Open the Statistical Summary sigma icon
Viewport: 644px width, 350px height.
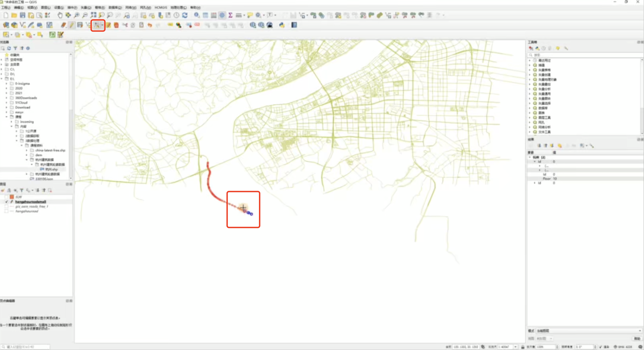pos(230,15)
